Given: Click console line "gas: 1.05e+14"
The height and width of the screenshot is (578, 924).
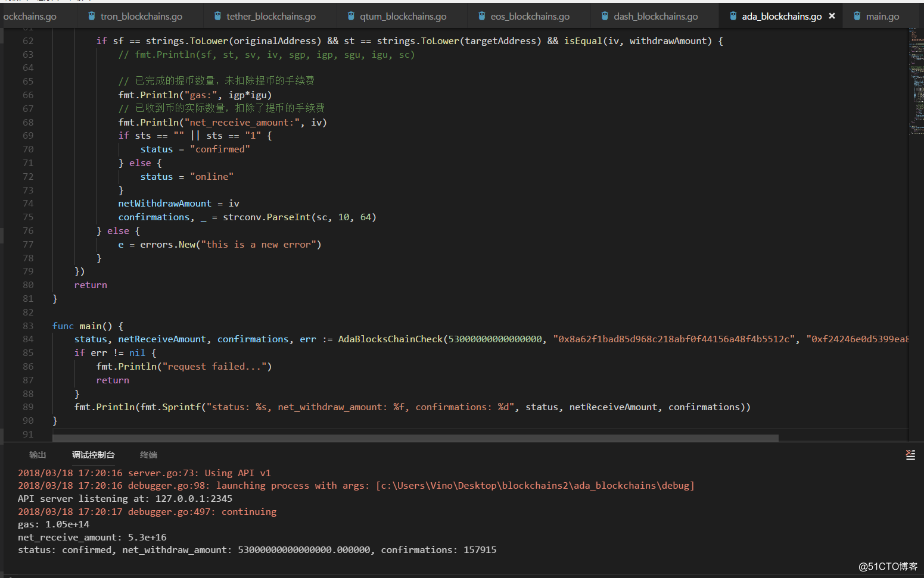Looking at the screenshot, I should coord(54,524).
